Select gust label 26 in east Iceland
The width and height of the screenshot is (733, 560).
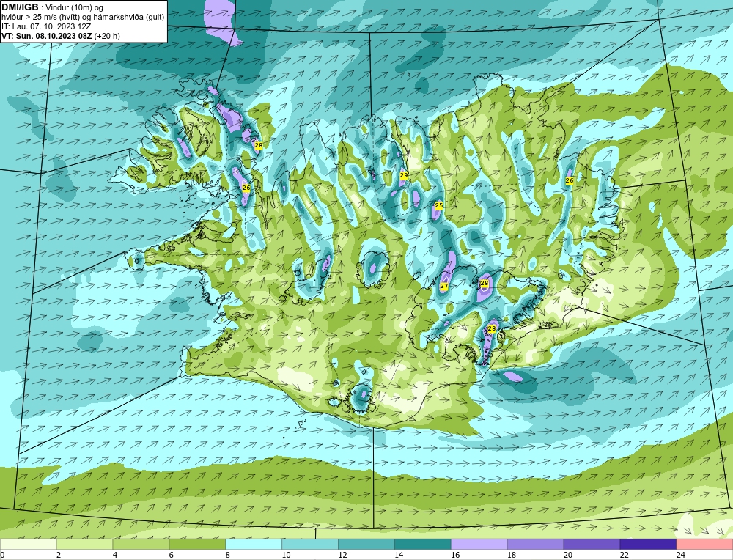tap(570, 180)
